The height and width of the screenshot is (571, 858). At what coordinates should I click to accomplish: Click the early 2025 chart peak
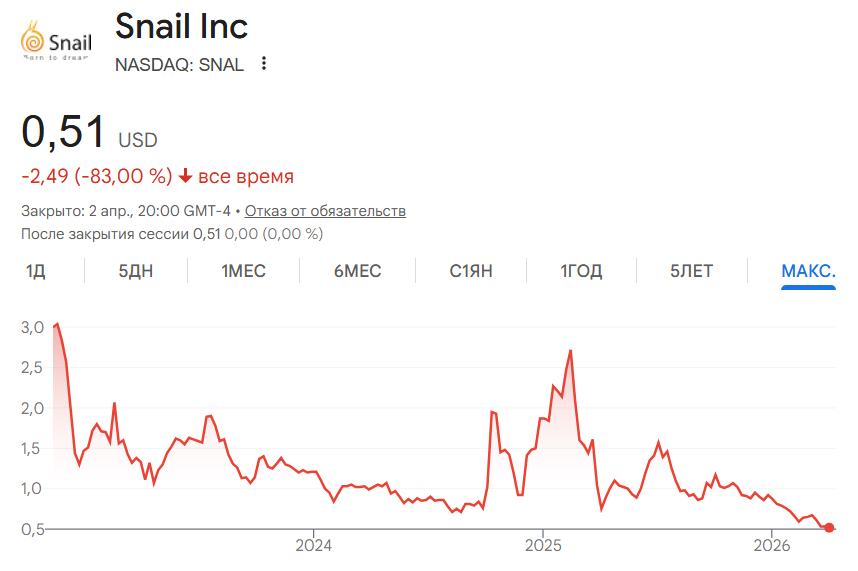(x=570, y=351)
